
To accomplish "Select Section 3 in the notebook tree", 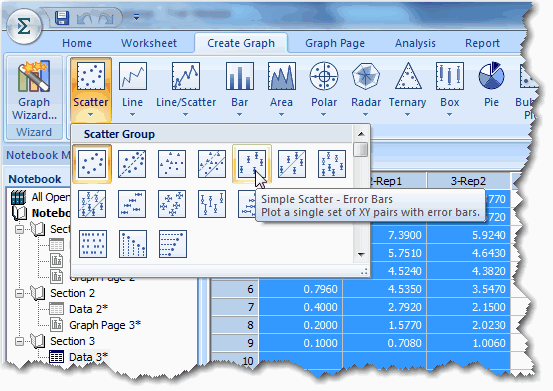I will 72,341.
